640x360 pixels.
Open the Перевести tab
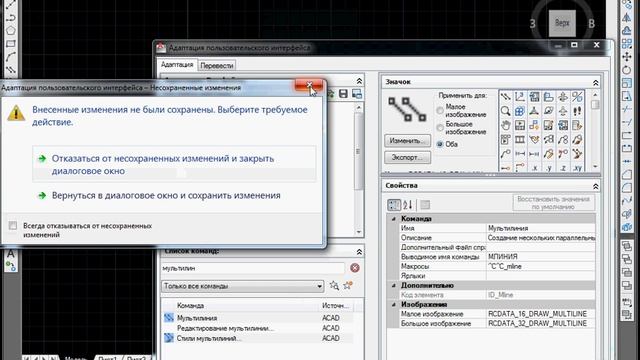tap(217, 65)
